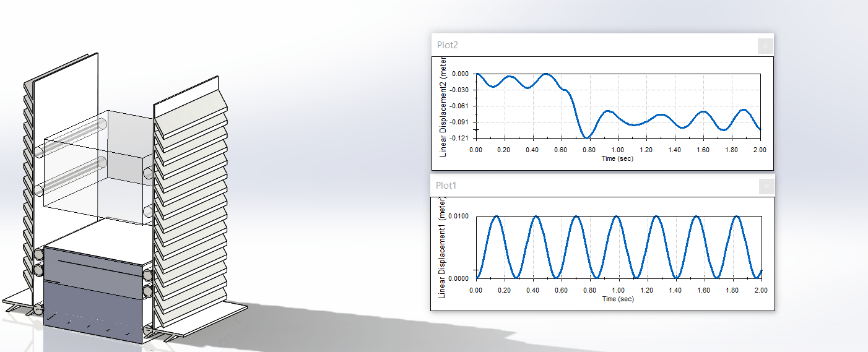Click the Linear Displacement2 (meter) axis label
This screenshot has width=868, height=352.
(443, 106)
